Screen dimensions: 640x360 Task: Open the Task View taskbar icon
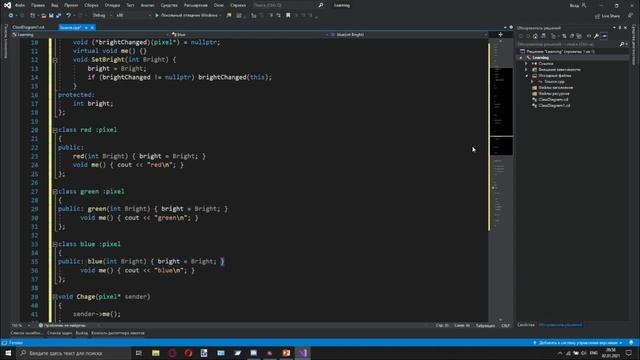pos(139,353)
